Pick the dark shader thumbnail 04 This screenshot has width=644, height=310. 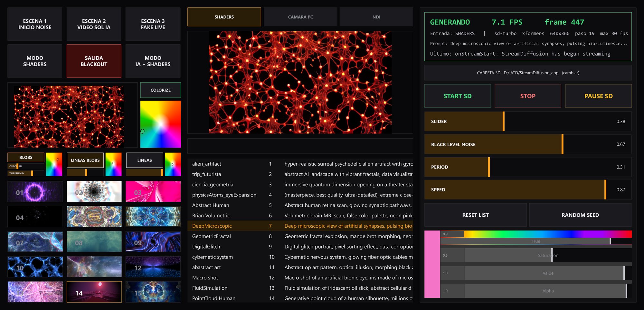pos(35,217)
